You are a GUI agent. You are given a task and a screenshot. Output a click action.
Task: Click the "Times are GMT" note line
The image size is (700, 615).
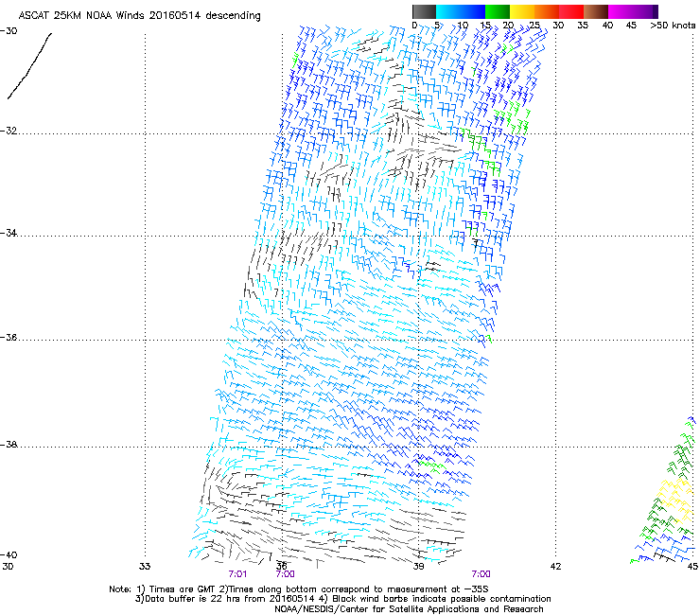point(299,589)
